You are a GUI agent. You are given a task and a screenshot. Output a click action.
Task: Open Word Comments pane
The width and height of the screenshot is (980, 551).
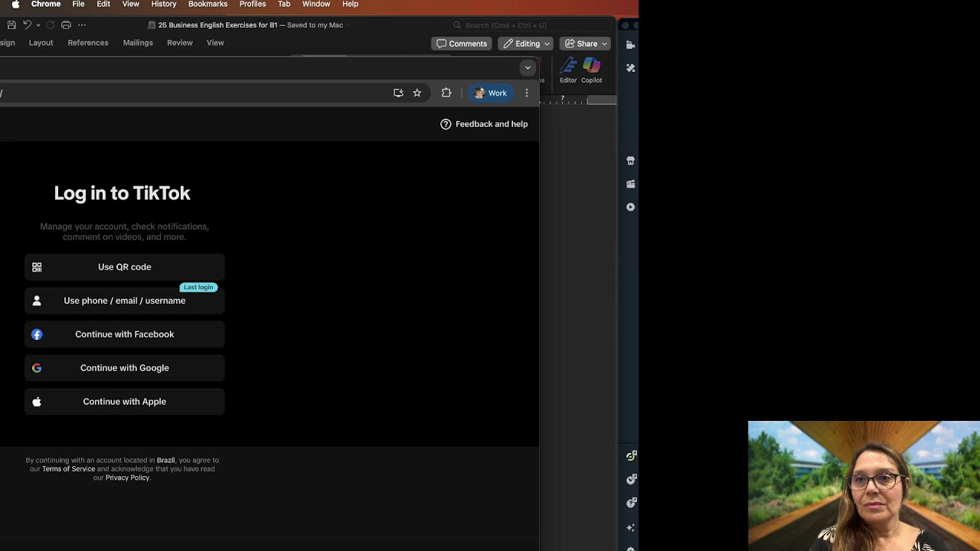[462, 44]
